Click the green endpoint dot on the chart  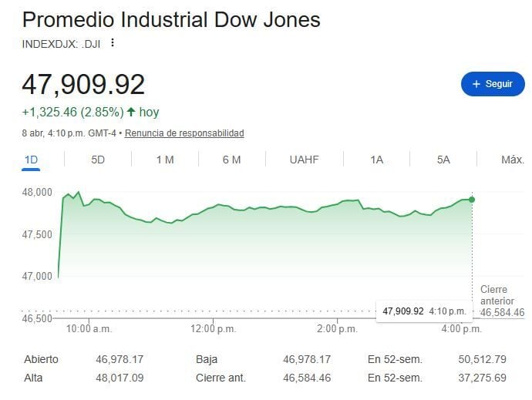(x=472, y=200)
